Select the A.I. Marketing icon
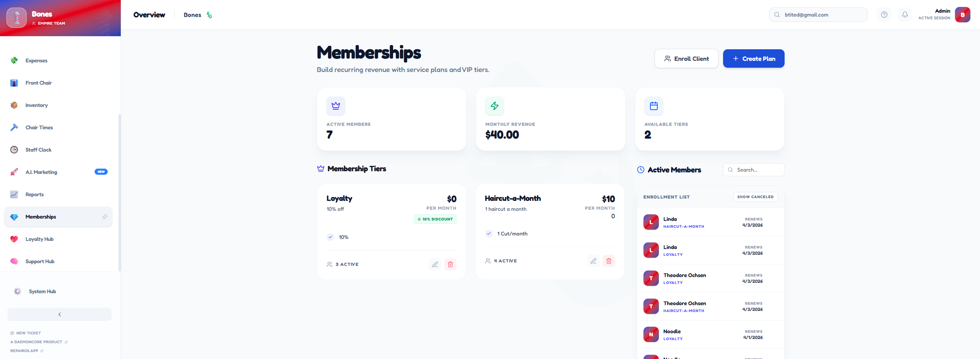The height and width of the screenshot is (359, 980). pyautogui.click(x=14, y=172)
